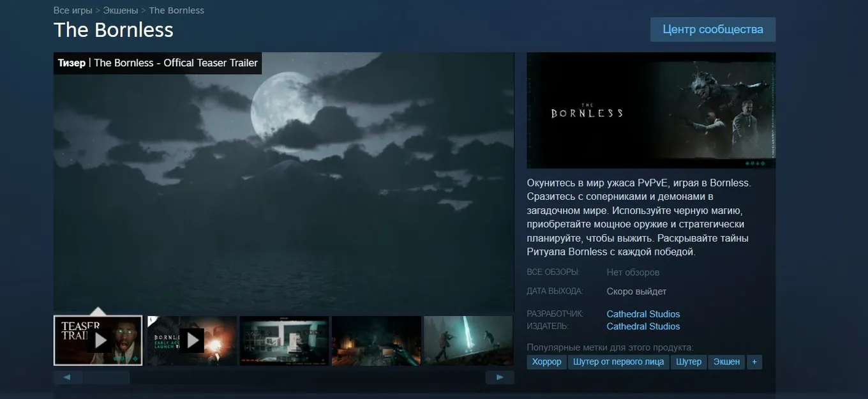868x399 pixels.
Task: Play the Bornless teaser trailer video
Action: 284,182
